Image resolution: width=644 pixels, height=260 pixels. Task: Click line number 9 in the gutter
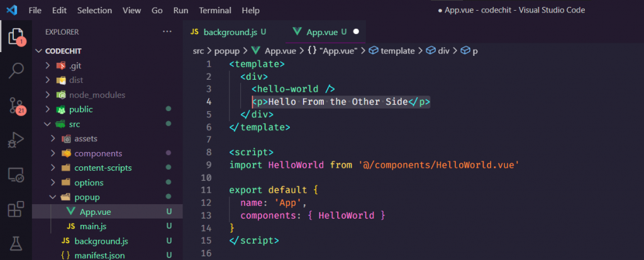[209, 165]
